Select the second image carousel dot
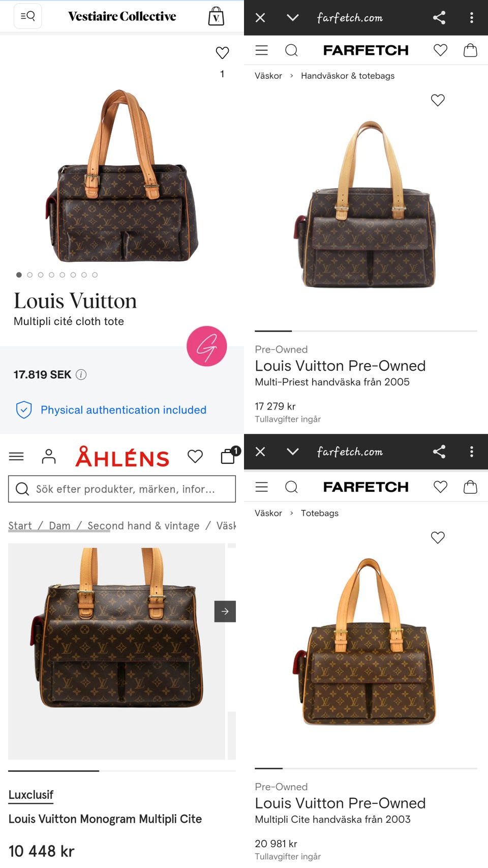Viewport: 488px width, 868px height. click(x=29, y=275)
